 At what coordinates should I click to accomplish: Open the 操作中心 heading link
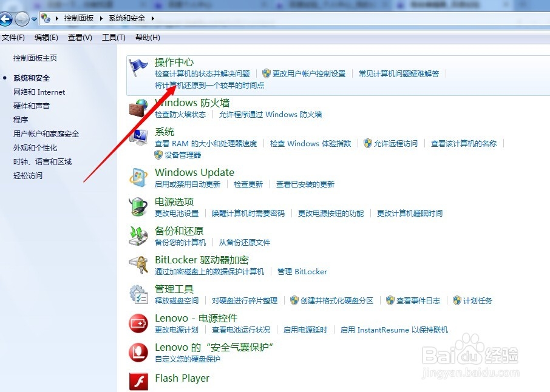point(174,63)
